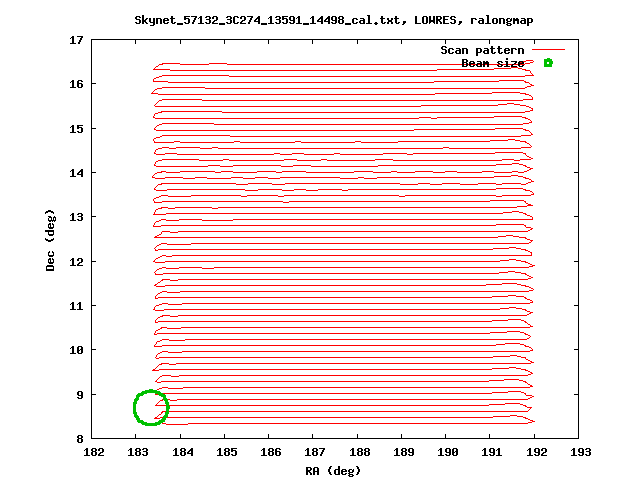Click the RA axis tick label 183
This screenshot has height=480, width=640.
pyautogui.click(x=138, y=452)
